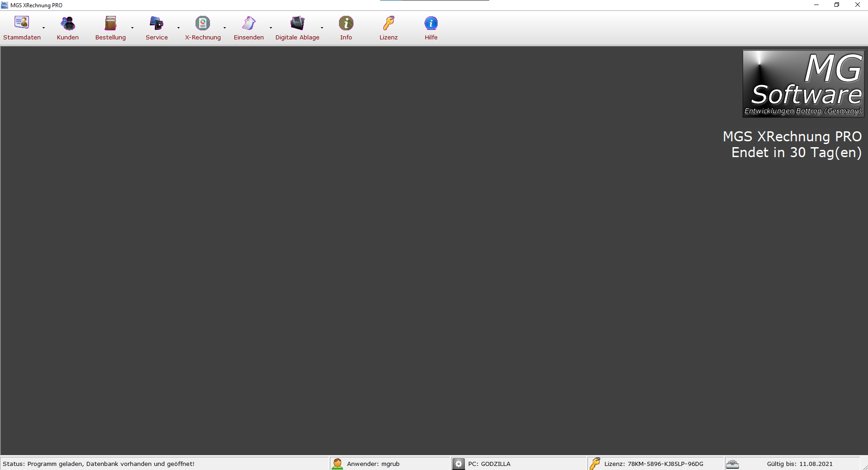868x470 pixels.
Task: Expand the Service dropdown arrow
Action: tap(179, 28)
